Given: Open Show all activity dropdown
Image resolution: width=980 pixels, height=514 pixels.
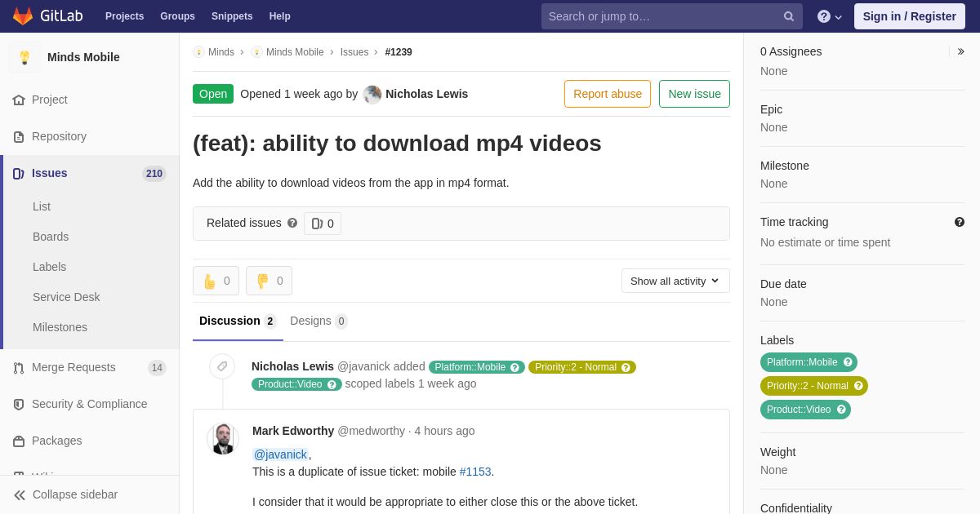Looking at the screenshot, I should pyautogui.click(x=675, y=281).
